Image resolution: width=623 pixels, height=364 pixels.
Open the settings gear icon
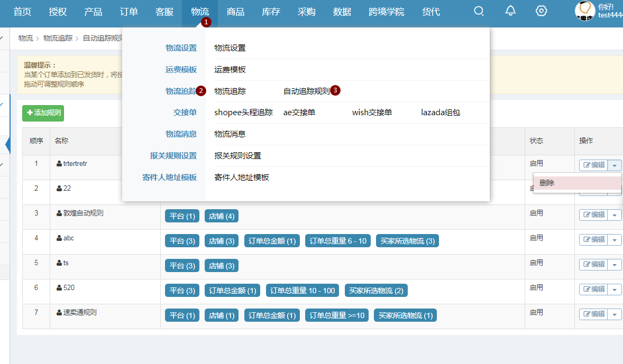pyautogui.click(x=541, y=11)
